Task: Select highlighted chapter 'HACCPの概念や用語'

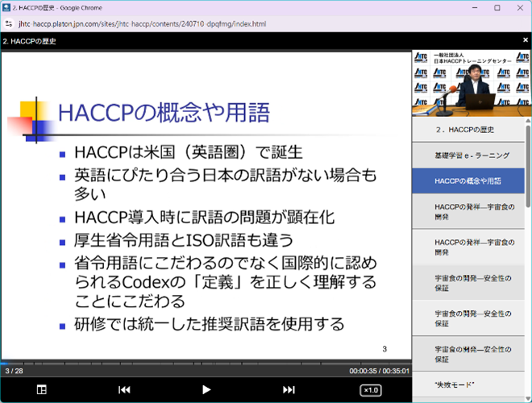Action: coord(468,181)
